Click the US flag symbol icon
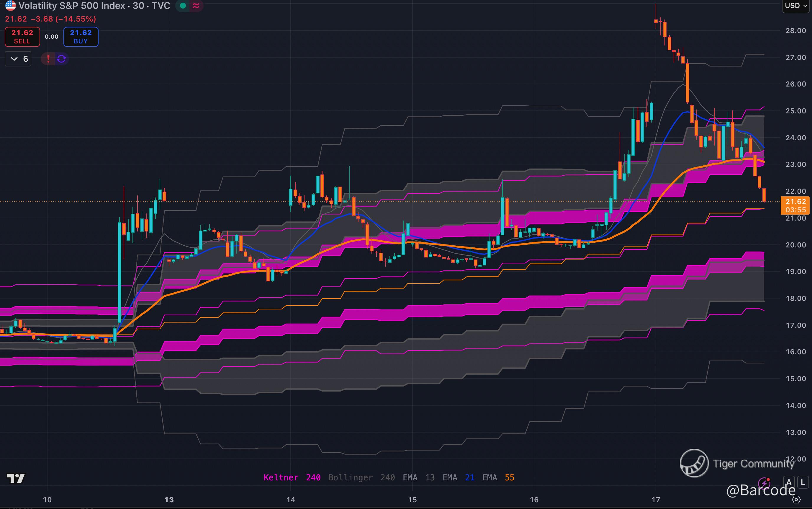Screen dimensions: 812x509 click(10, 5)
